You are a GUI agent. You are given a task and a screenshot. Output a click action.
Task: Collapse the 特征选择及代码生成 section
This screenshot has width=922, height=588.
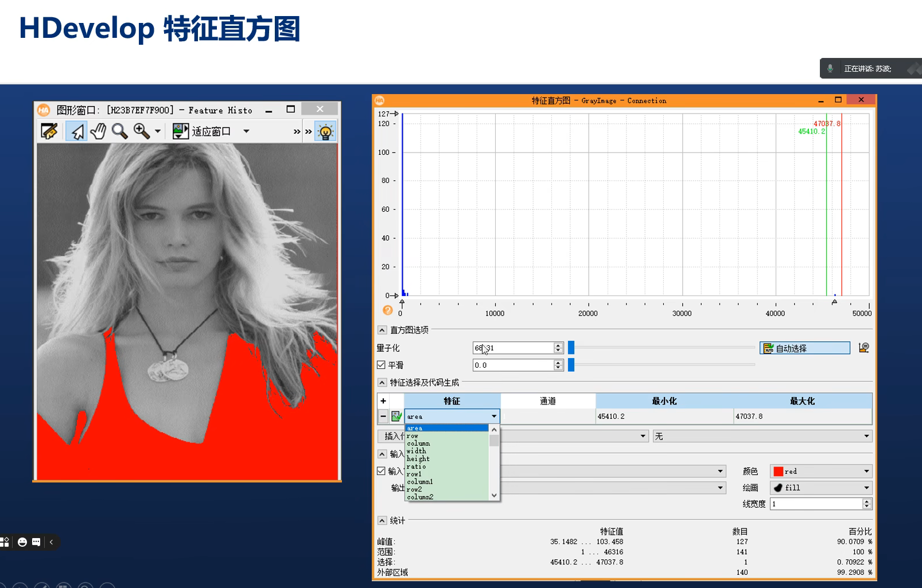(x=381, y=383)
